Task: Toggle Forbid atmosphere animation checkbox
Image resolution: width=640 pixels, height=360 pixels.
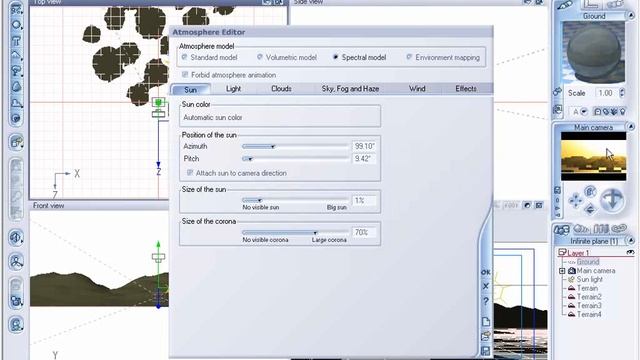Action: (185, 75)
